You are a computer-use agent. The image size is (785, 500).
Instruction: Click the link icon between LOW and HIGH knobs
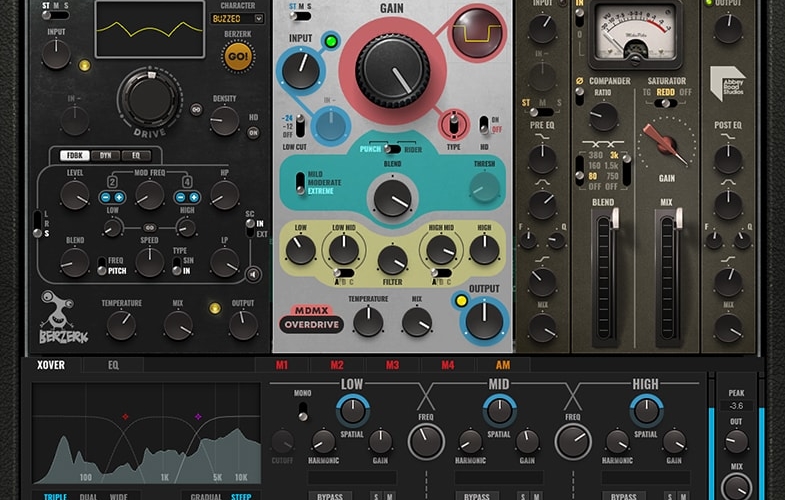149,228
